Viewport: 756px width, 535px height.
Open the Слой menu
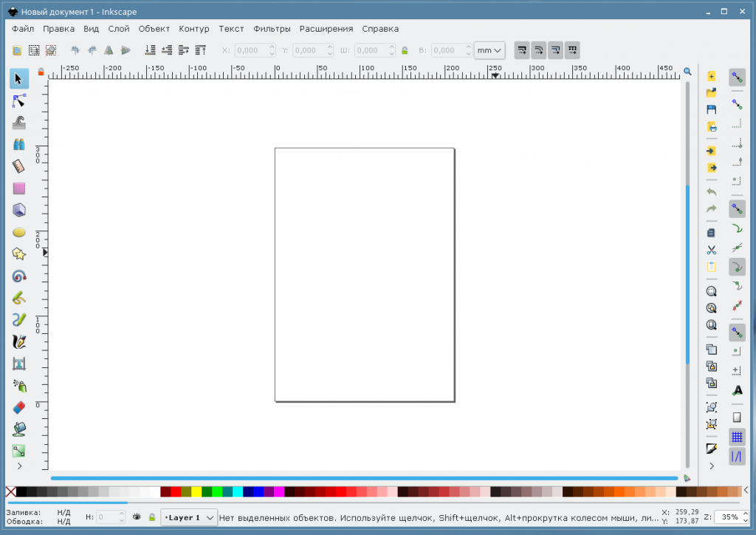tap(119, 29)
